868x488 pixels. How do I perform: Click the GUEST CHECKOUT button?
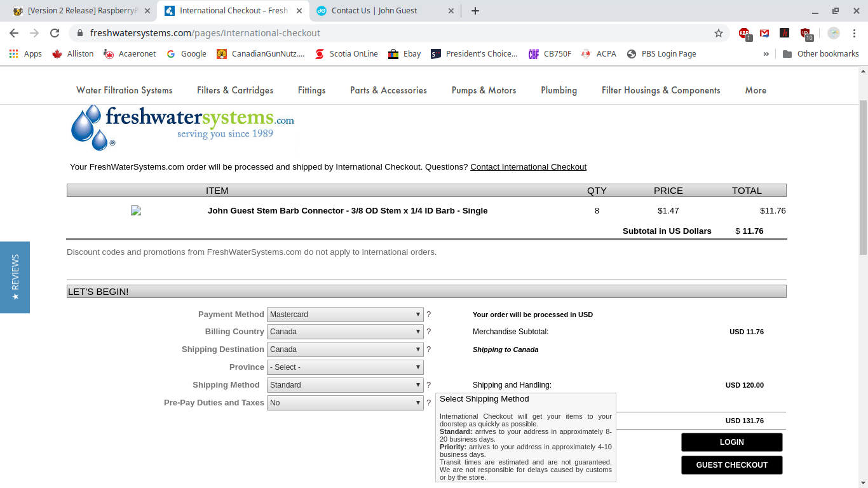click(731, 465)
